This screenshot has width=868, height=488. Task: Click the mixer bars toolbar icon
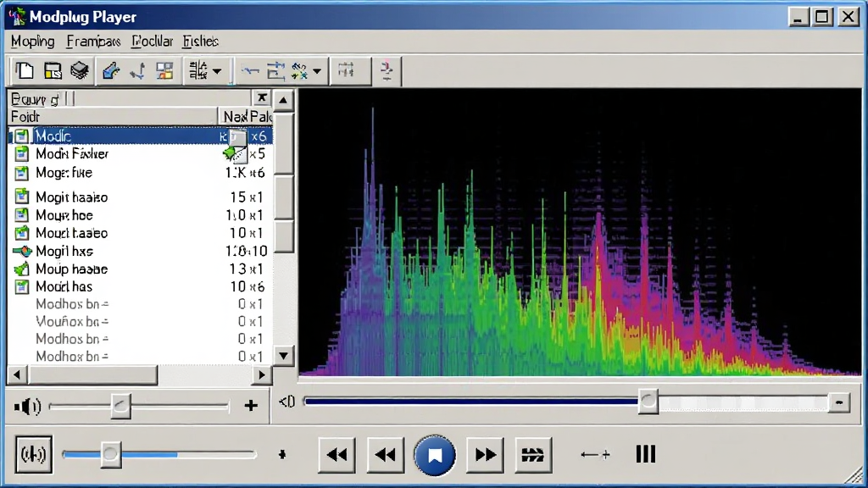[198, 71]
